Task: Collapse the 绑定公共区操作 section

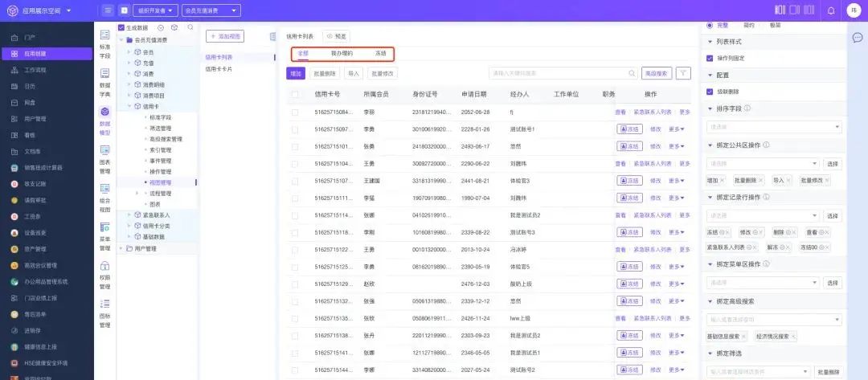Action: tap(710, 145)
